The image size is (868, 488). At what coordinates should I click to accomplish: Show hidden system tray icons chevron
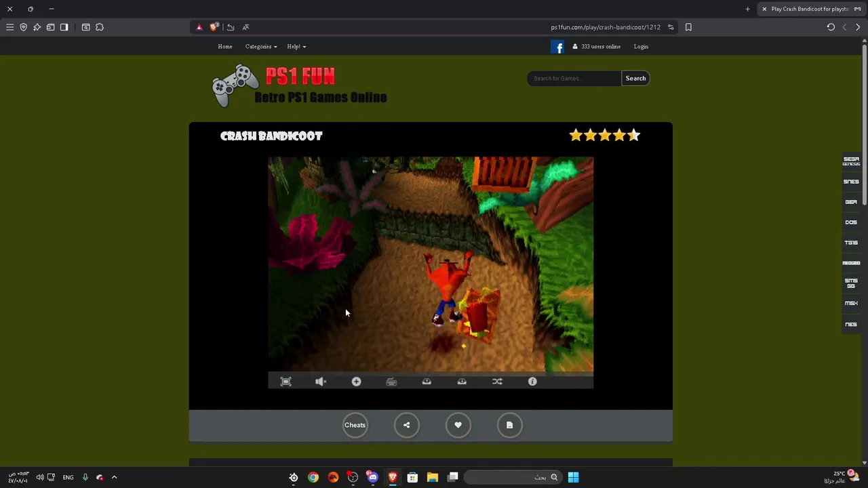114,477
